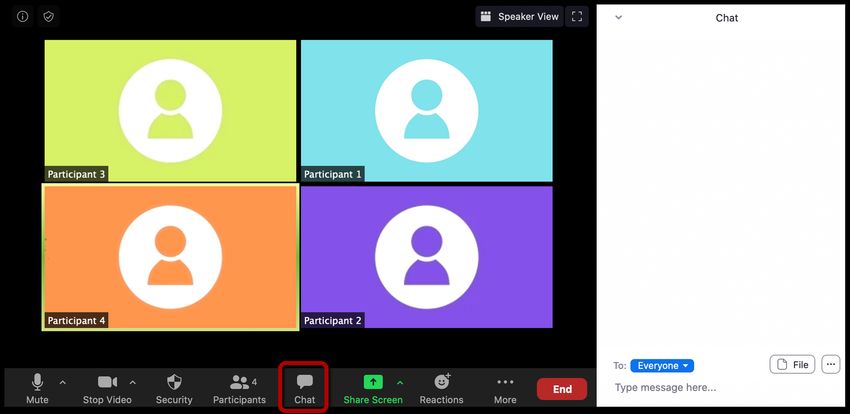Open chat more options ellipsis button
The height and width of the screenshot is (414, 850).
pos(831,365)
